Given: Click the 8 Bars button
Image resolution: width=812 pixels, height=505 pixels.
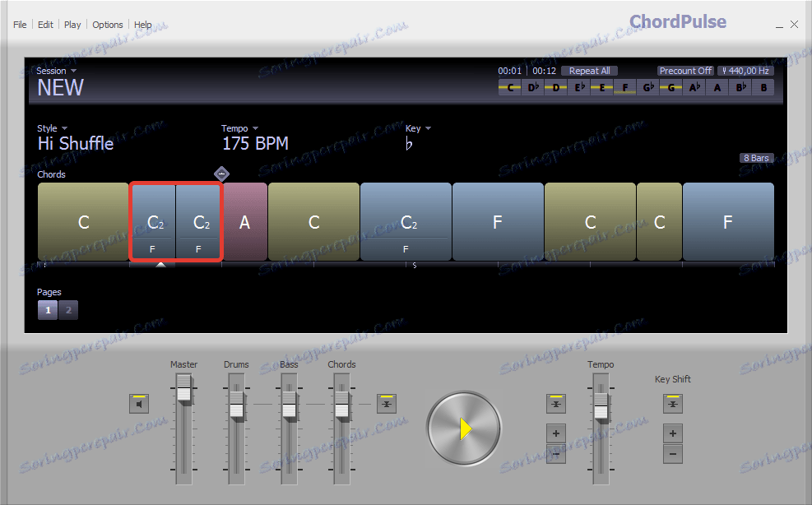Looking at the screenshot, I should pyautogui.click(x=756, y=158).
